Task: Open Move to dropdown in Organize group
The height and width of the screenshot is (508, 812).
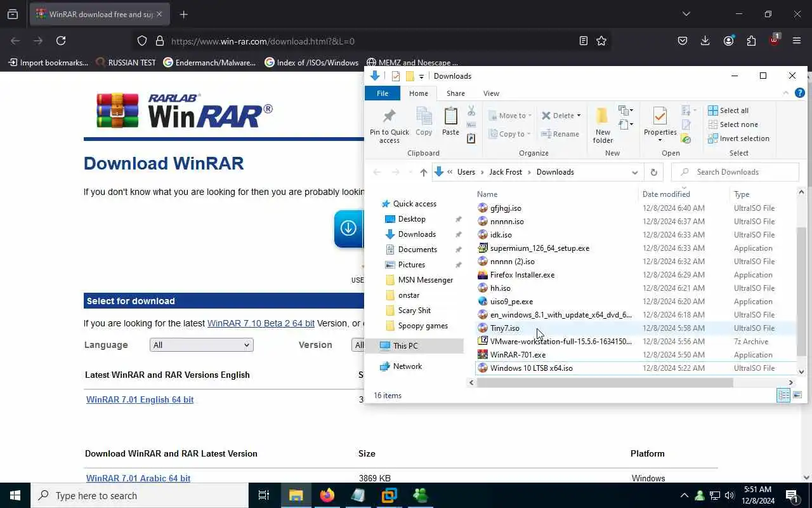Action: point(510,116)
